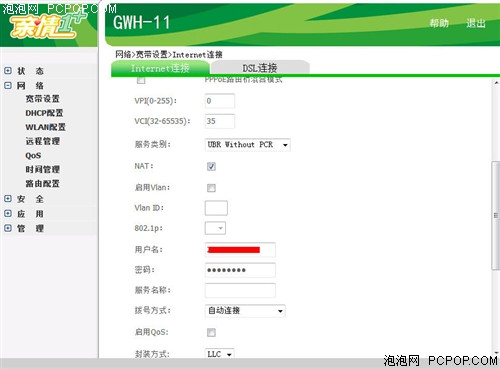
Task: Collapse the 网络 tree node
Action: (x=8, y=85)
